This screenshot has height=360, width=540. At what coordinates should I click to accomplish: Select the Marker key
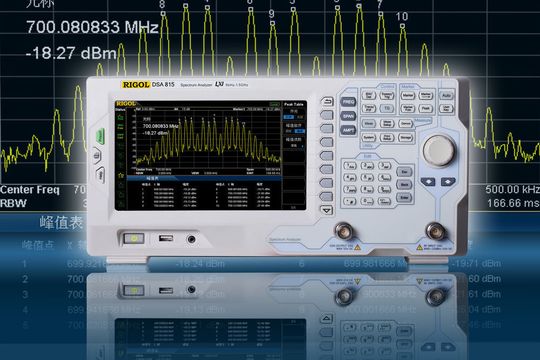pos(408,95)
